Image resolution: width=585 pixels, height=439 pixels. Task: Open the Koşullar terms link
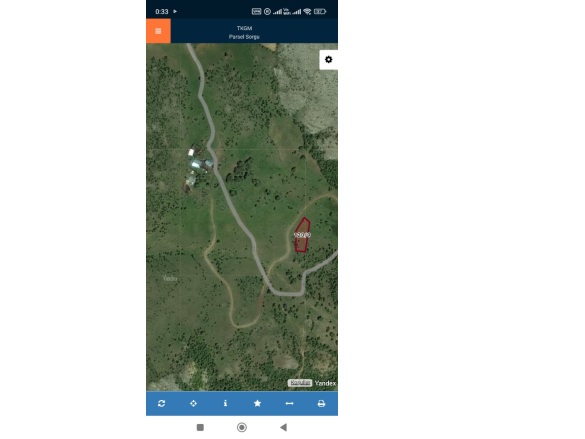[x=300, y=383]
